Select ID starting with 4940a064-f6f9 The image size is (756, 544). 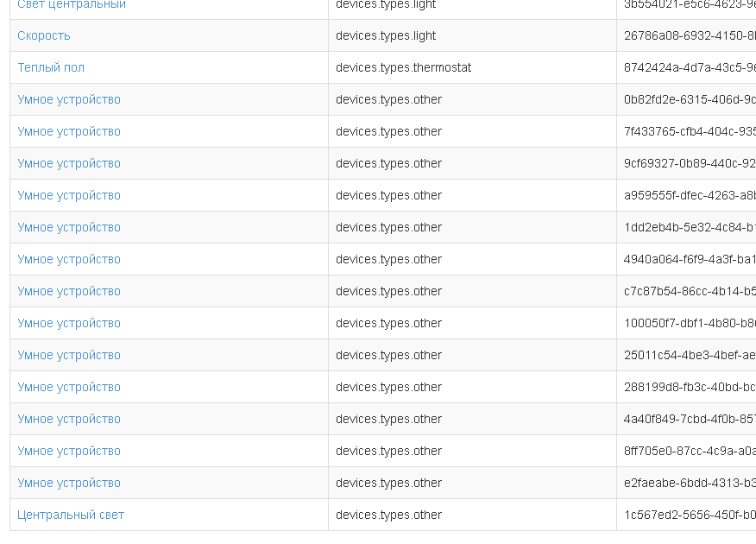click(690, 259)
